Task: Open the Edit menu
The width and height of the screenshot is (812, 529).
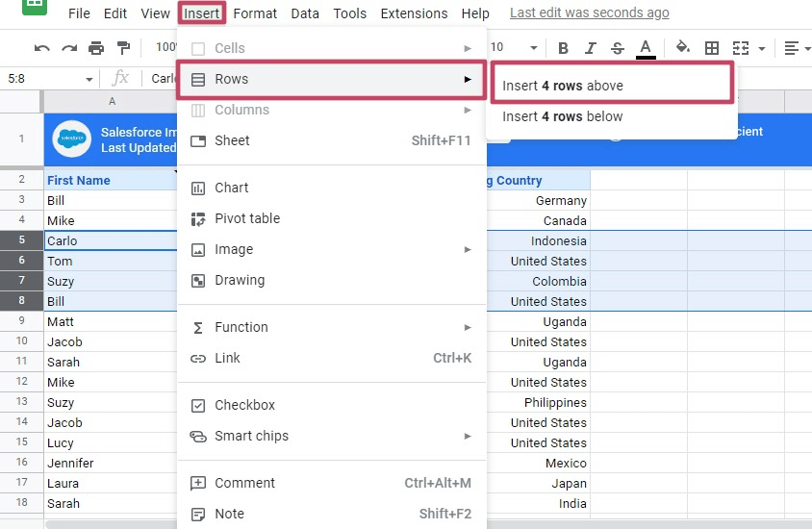Action: [x=114, y=13]
